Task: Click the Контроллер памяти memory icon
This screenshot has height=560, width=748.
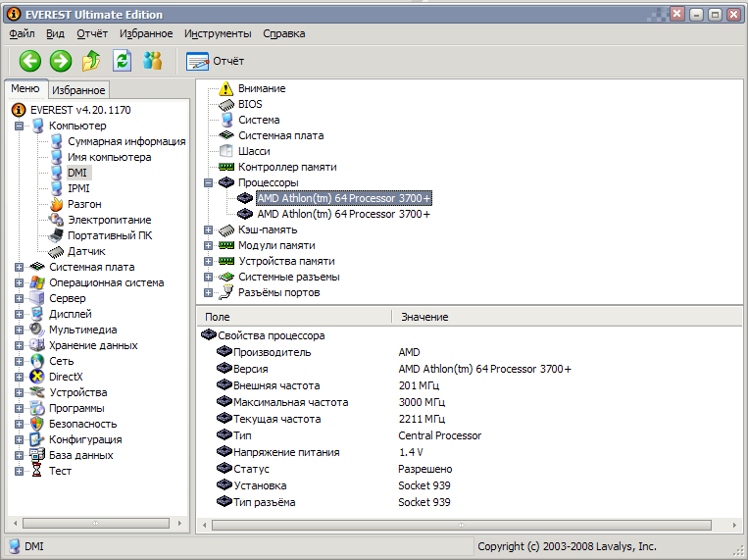Action: coord(226,167)
